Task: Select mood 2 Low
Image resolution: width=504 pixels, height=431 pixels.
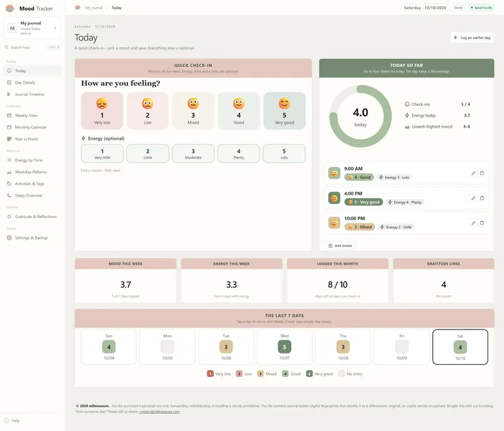Action: [x=147, y=111]
